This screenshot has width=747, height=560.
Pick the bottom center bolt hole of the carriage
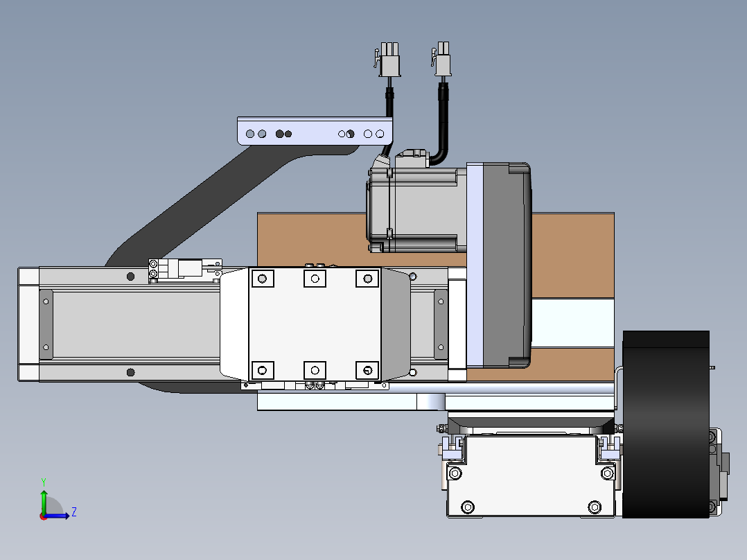[315, 370]
